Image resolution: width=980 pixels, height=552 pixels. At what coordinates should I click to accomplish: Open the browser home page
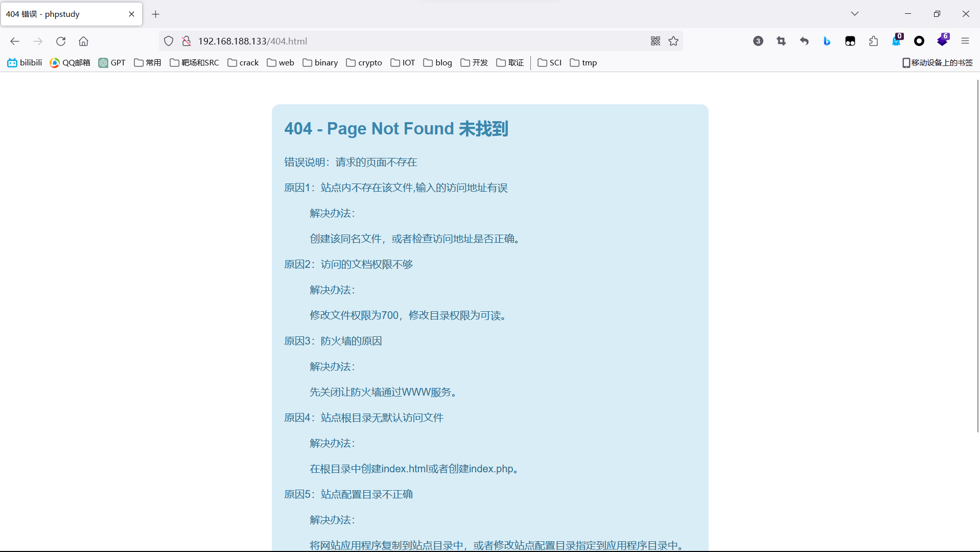tap(83, 41)
